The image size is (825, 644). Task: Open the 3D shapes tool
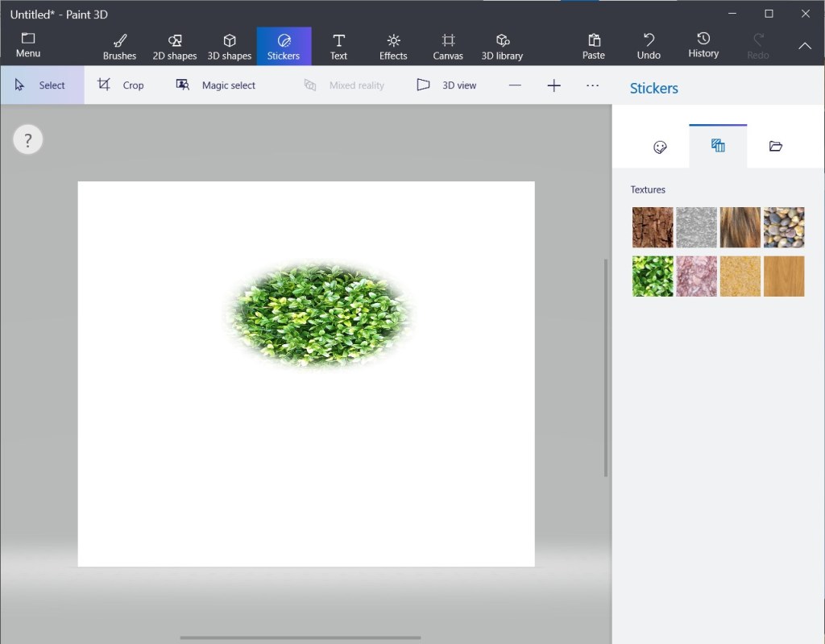pyautogui.click(x=230, y=47)
